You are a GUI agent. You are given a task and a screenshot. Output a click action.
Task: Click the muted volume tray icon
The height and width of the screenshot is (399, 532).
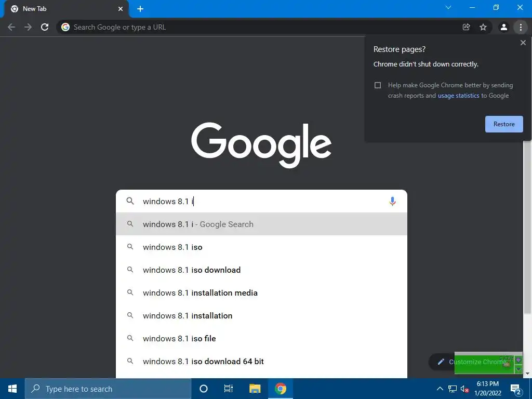click(x=464, y=389)
